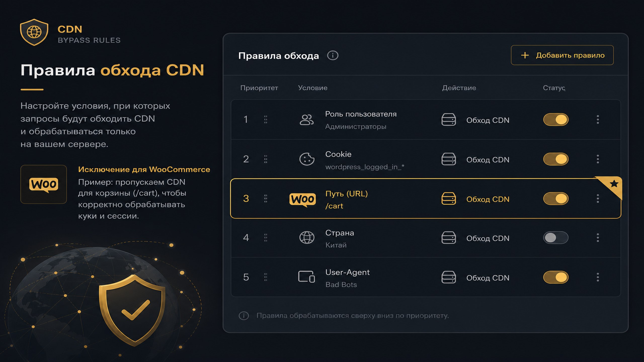Click priority number 2

246,159
